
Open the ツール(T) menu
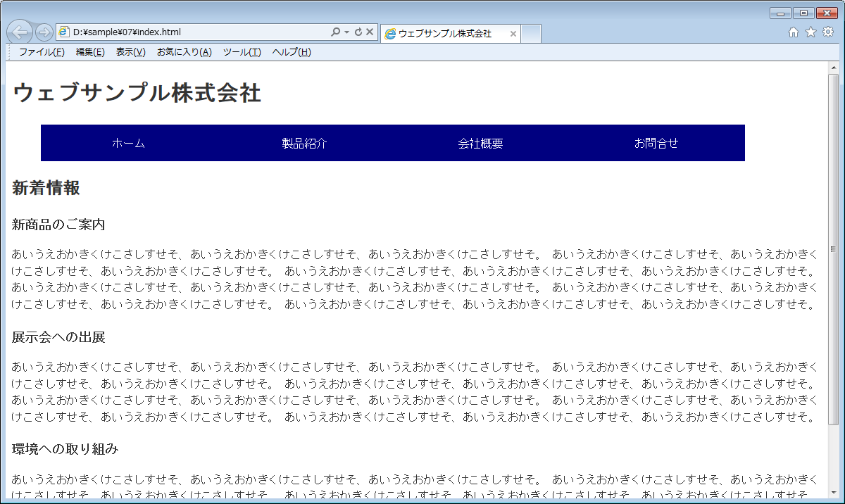coord(242,52)
